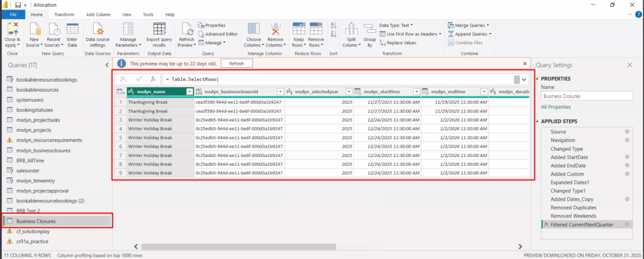Image resolution: width=644 pixels, height=259 pixels.
Task: Open the Add Column tab
Action: pyautogui.click(x=99, y=14)
